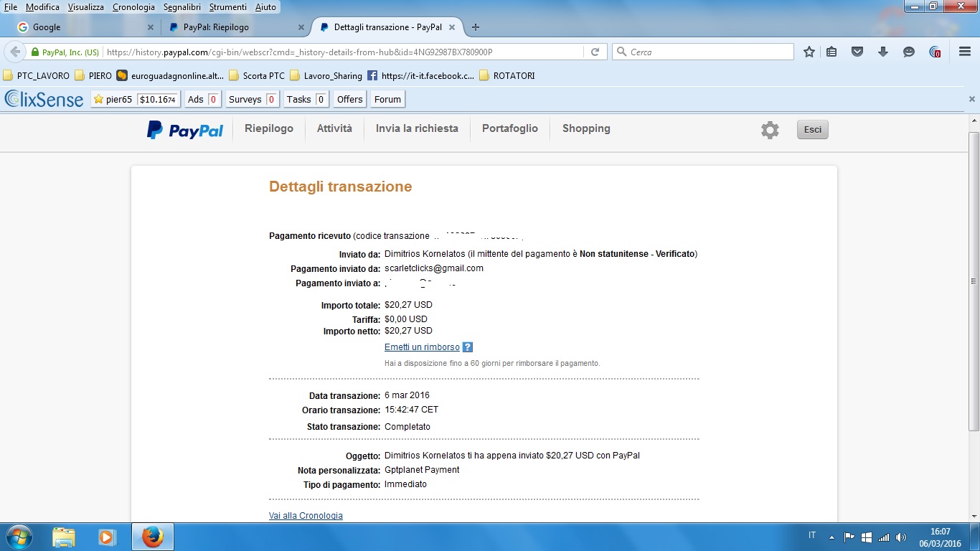Show hidden tray icons arrow
This screenshot has width=980, height=551.
click(831, 537)
